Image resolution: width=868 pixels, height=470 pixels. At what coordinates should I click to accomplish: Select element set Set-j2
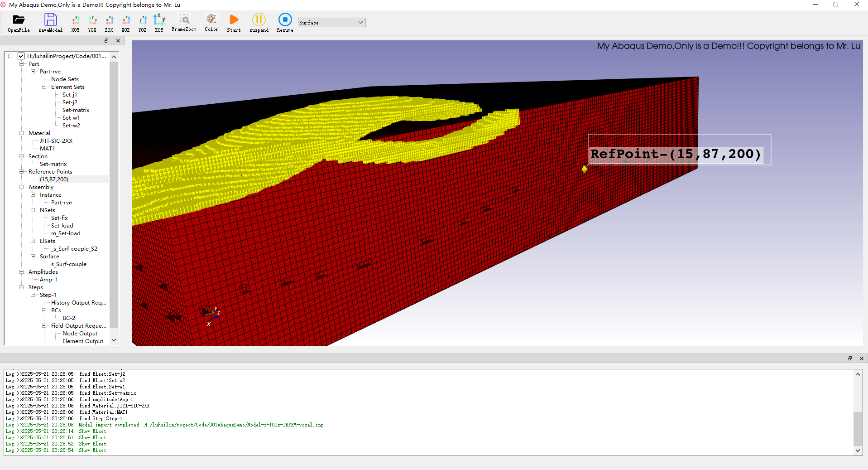click(x=70, y=102)
